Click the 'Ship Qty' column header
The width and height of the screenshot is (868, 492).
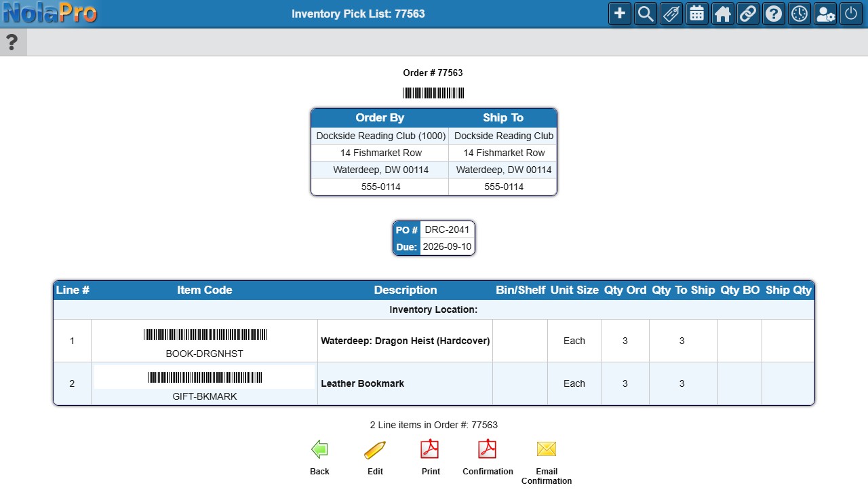point(789,290)
